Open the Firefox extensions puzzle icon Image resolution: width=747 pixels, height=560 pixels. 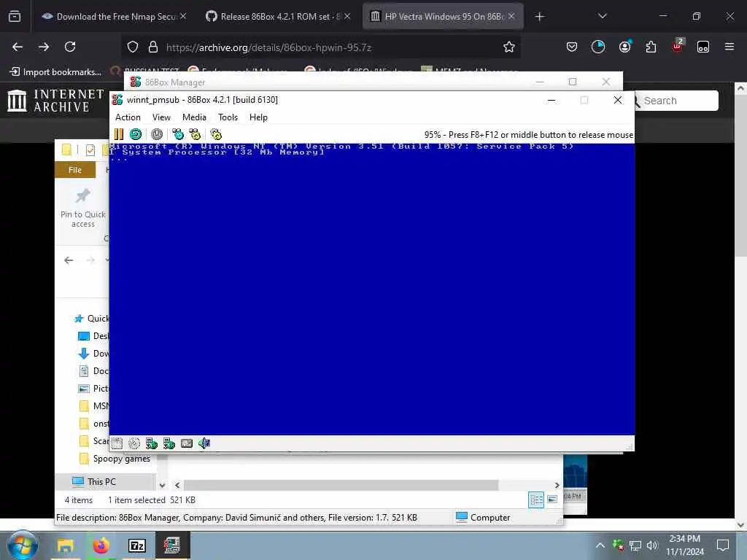(x=651, y=47)
